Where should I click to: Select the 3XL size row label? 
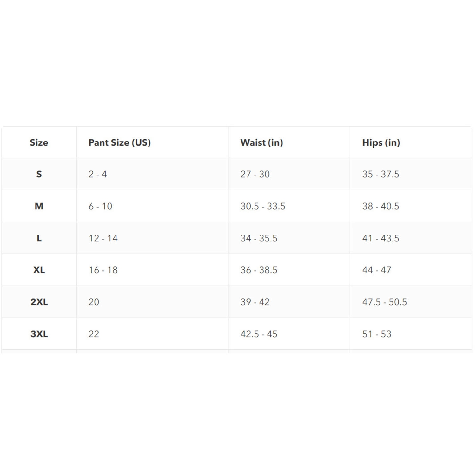coord(39,334)
